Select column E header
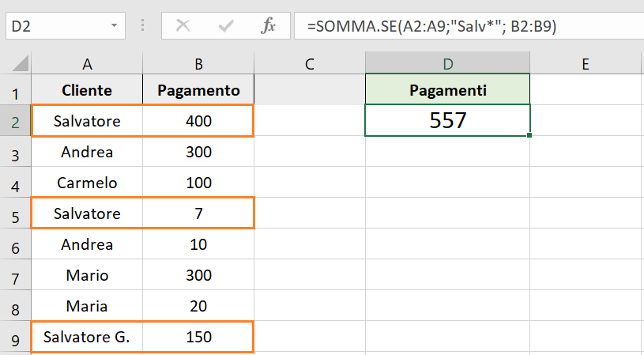The image size is (644, 355). point(586,64)
